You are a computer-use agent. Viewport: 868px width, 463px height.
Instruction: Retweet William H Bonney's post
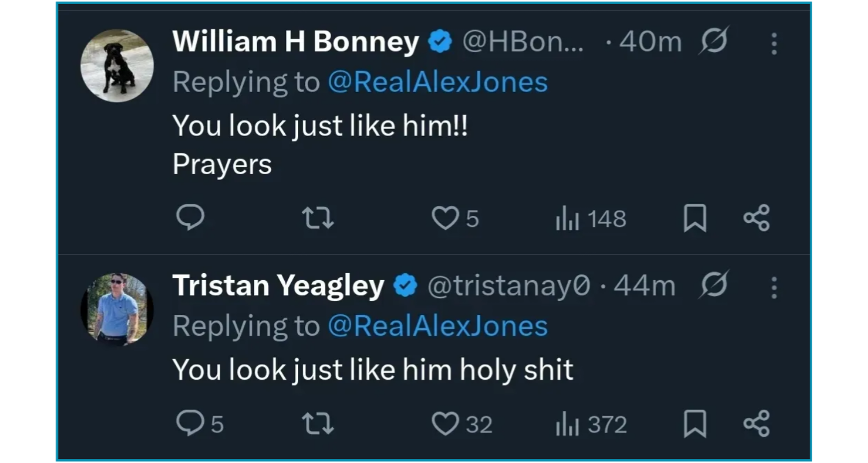pos(318,218)
